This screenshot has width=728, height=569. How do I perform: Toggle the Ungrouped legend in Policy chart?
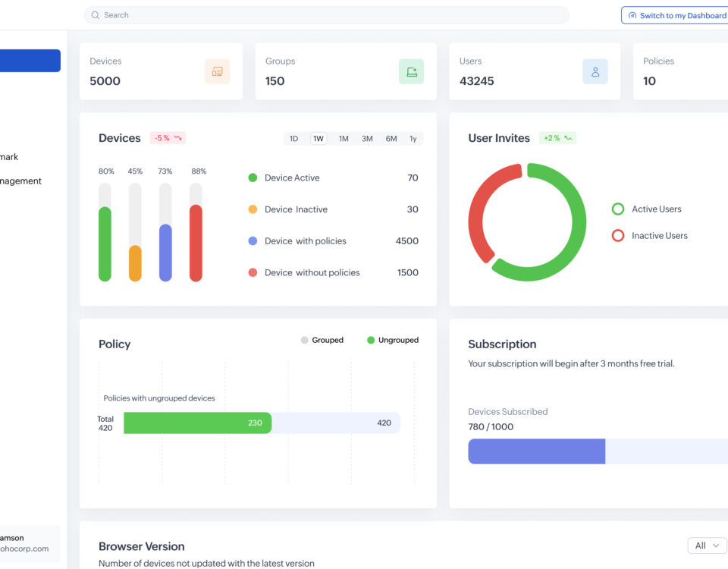pyautogui.click(x=392, y=340)
